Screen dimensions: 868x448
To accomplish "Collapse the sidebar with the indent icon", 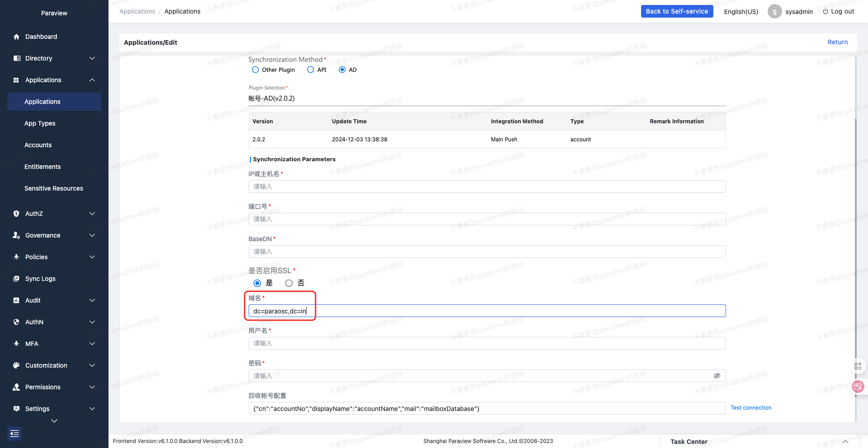I will tap(14, 433).
